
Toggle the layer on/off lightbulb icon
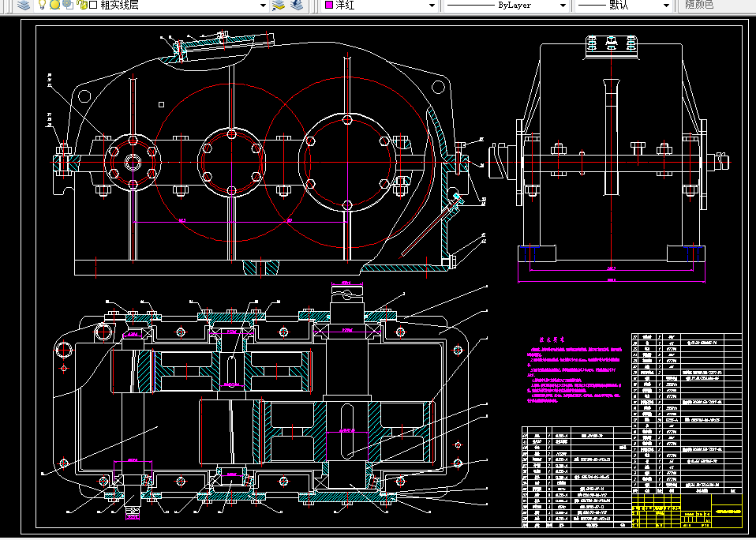(x=43, y=5)
